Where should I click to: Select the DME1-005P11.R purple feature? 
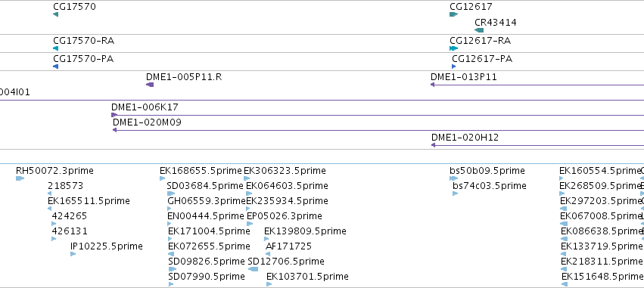point(150,85)
